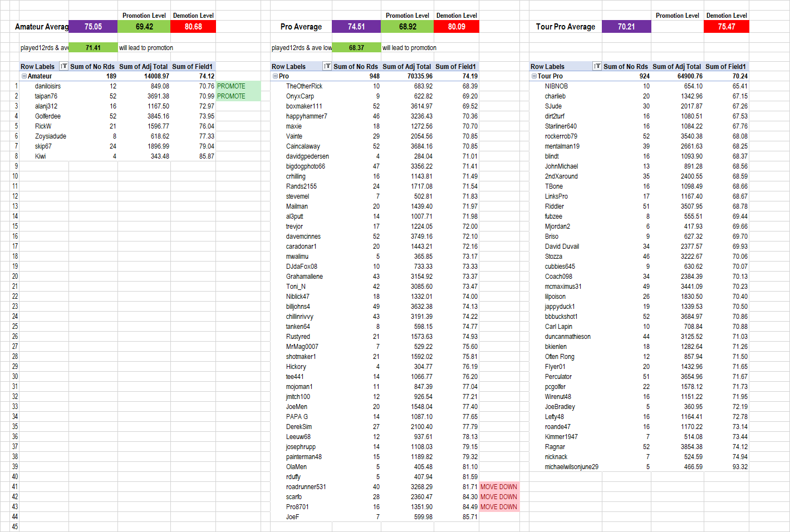Click the green 71.41 amateur promotion cell
This screenshot has width=790, height=532.
(93, 48)
